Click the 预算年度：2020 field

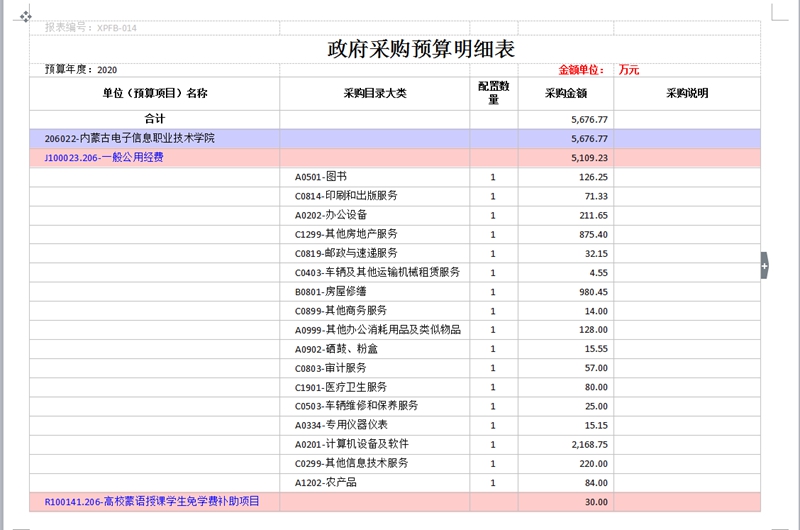click(81, 70)
